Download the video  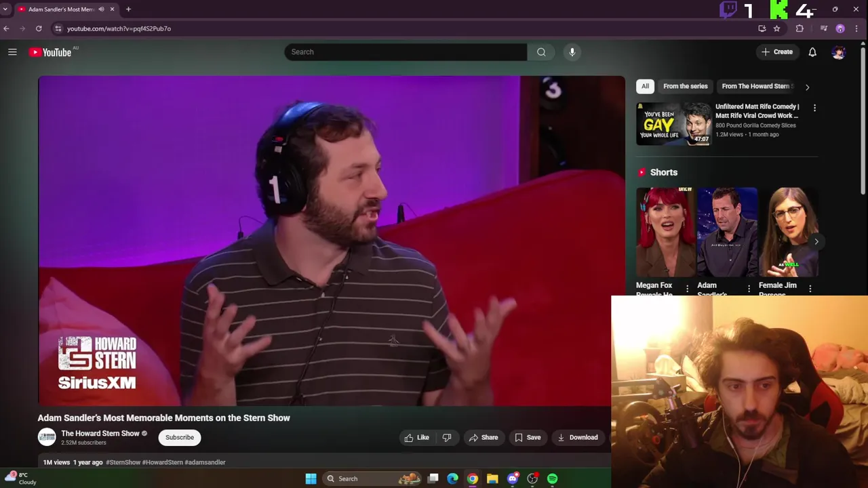pyautogui.click(x=578, y=437)
